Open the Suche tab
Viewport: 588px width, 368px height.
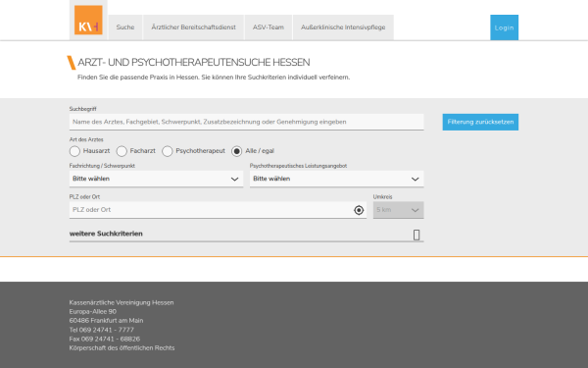(125, 27)
